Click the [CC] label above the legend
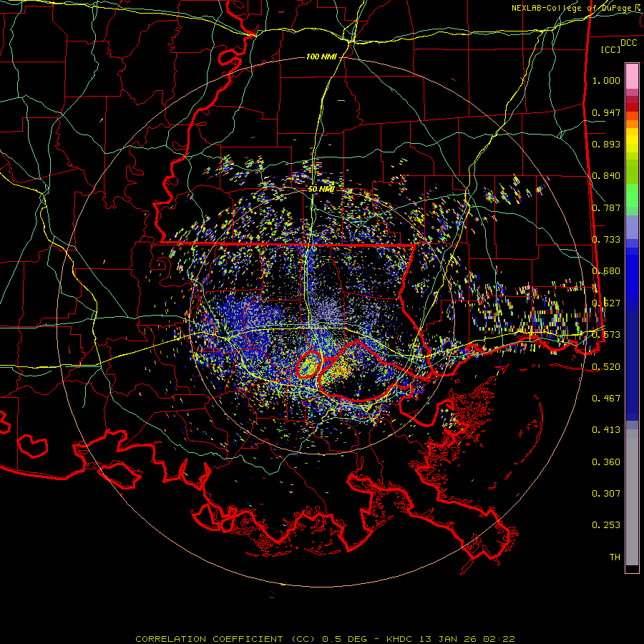 [x=611, y=49]
